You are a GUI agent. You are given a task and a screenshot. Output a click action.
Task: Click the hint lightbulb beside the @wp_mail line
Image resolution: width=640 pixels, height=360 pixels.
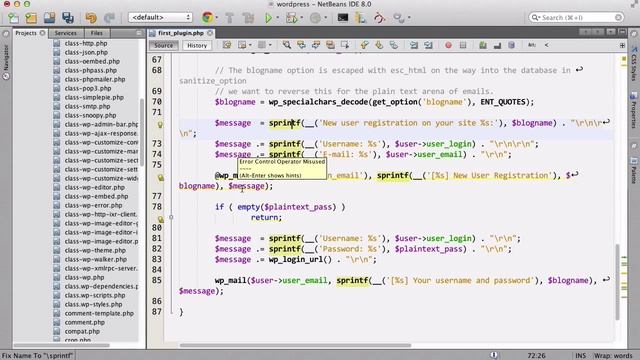click(x=160, y=178)
